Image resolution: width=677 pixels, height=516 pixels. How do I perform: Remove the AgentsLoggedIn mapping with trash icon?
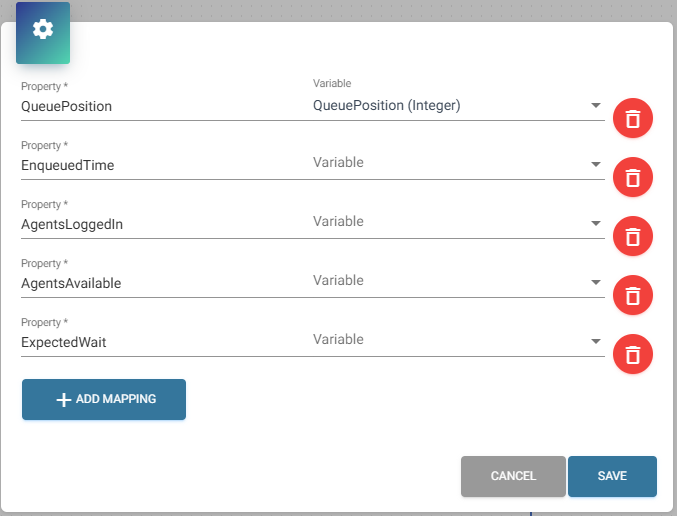(x=632, y=236)
